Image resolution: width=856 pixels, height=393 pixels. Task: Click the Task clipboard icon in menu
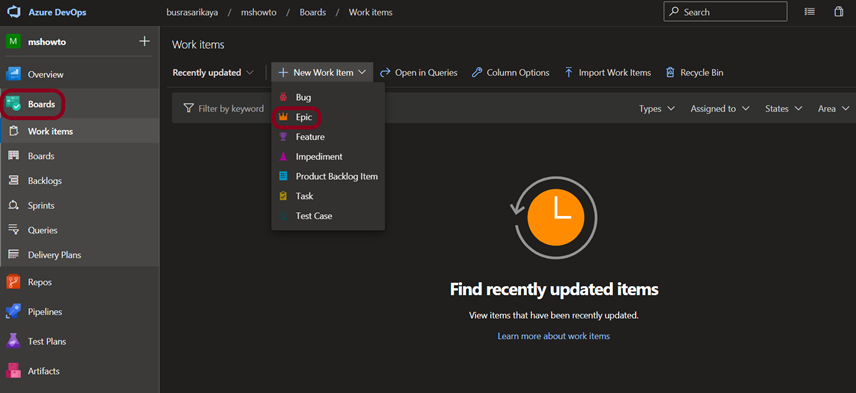point(283,195)
